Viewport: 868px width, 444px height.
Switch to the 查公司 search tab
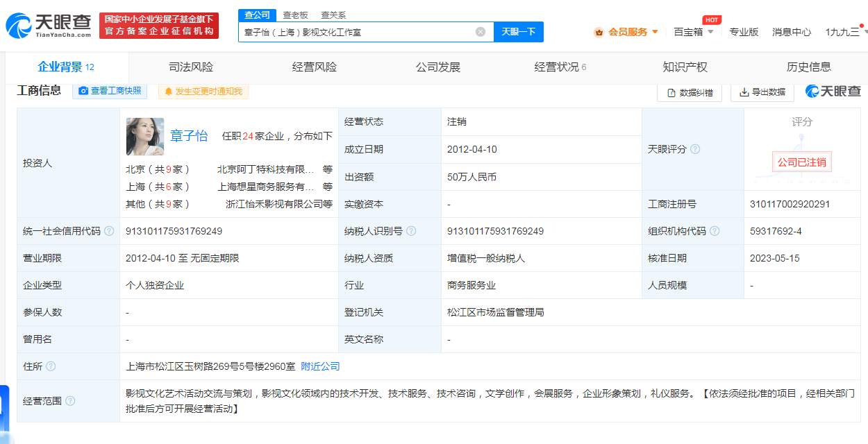click(x=258, y=15)
